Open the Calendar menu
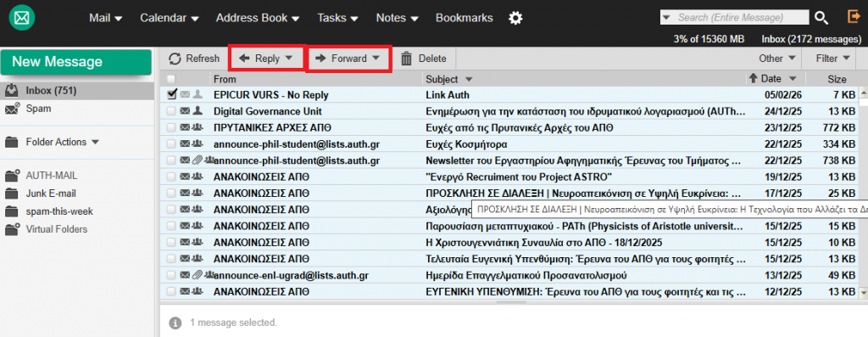This screenshot has height=337, width=868. click(170, 18)
